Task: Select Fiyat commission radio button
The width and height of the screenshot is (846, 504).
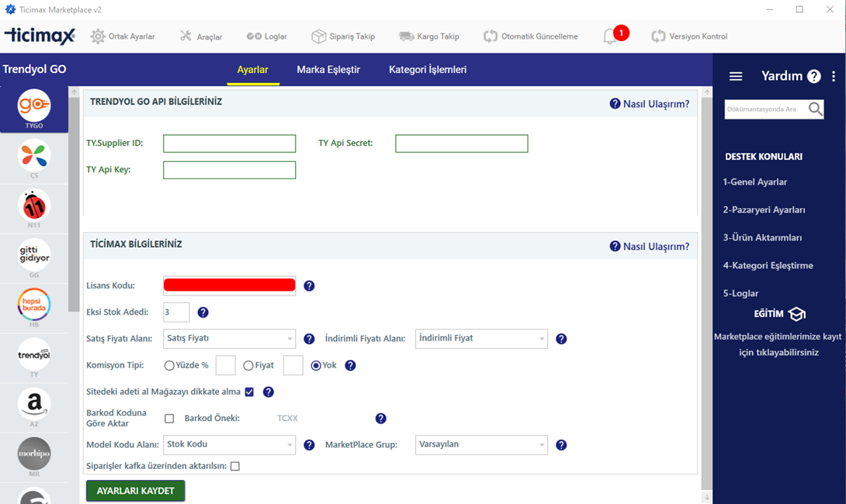Action: [x=248, y=365]
